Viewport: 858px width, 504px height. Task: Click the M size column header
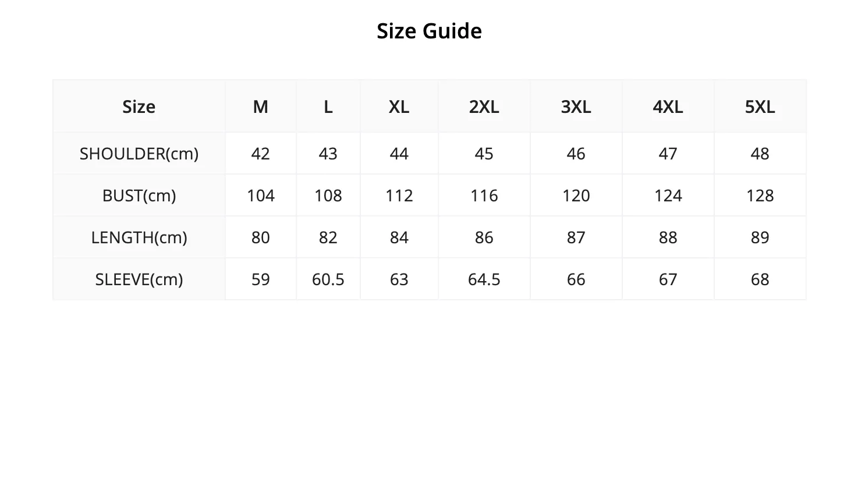click(x=261, y=107)
